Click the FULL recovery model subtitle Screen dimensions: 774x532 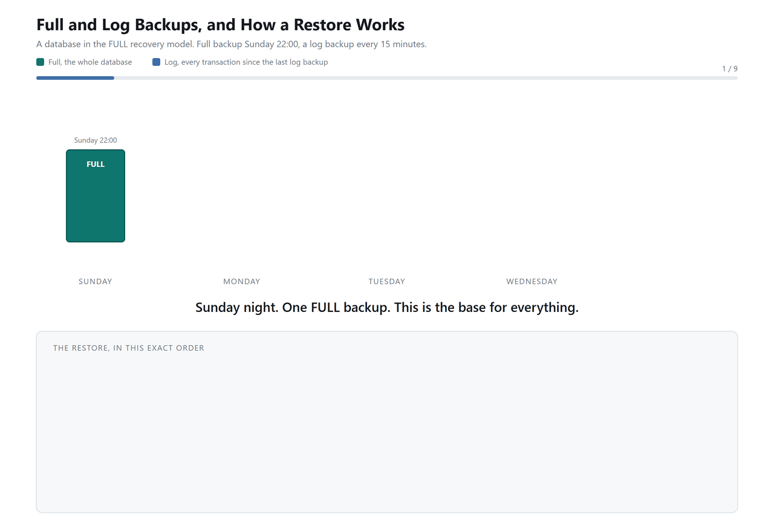pyautogui.click(x=232, y=44)
